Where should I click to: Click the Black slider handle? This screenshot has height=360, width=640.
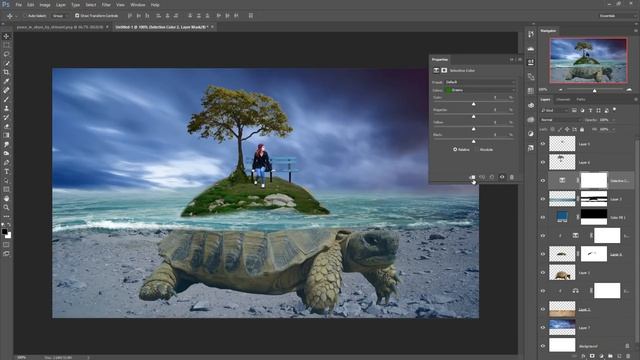473,141
